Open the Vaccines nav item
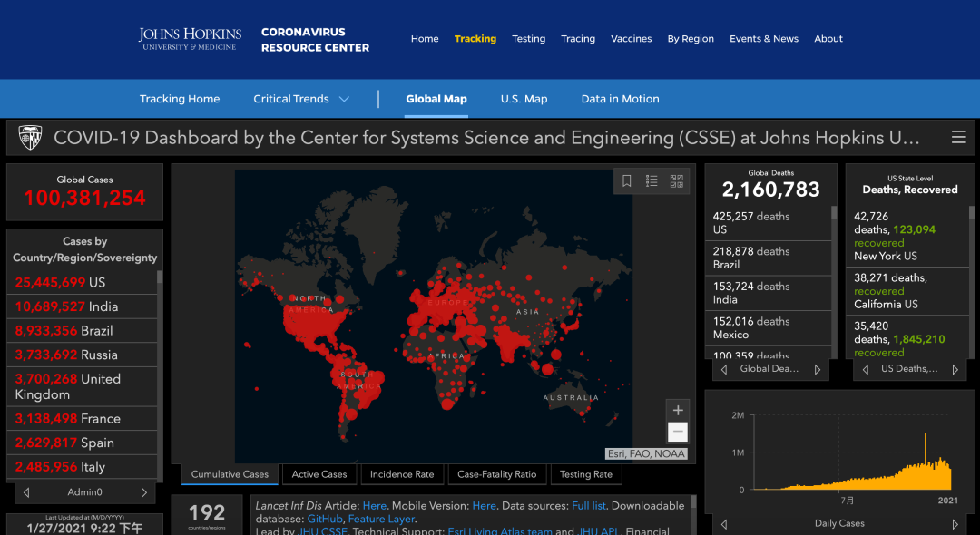Screen dimensions: 980x535 point(632,39)
